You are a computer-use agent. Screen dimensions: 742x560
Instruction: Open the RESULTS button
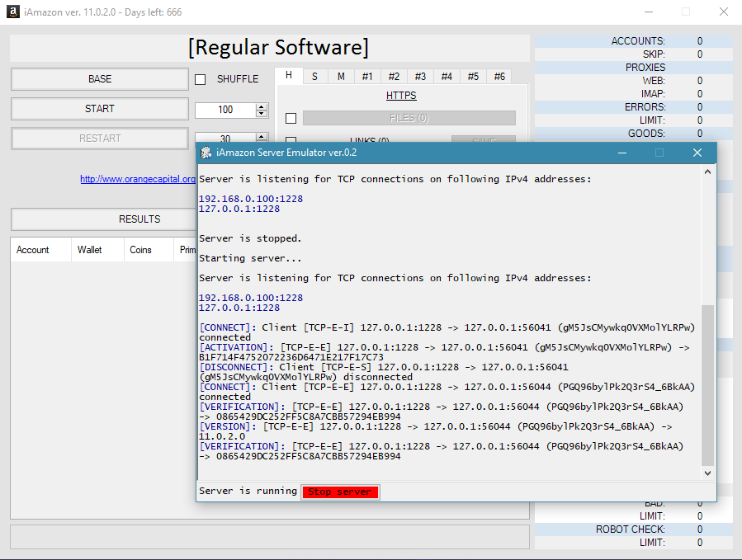pos(104,219)
